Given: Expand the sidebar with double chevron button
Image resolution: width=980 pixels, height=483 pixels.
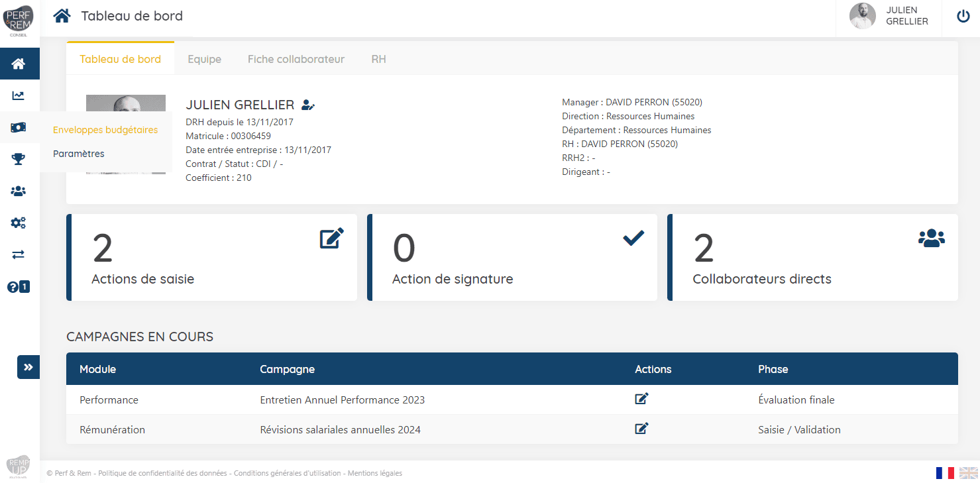Looking at the screenshot, I should click(28, 367).
